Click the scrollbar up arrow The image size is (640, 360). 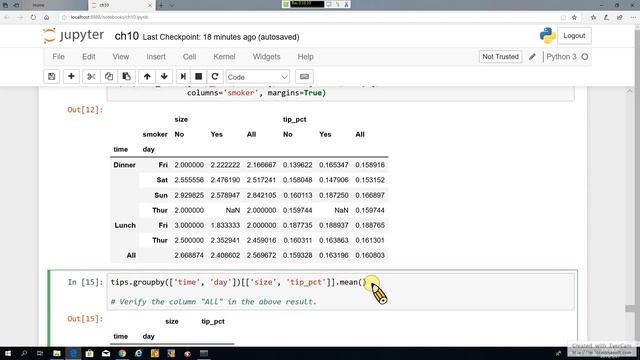coord(630,91)
